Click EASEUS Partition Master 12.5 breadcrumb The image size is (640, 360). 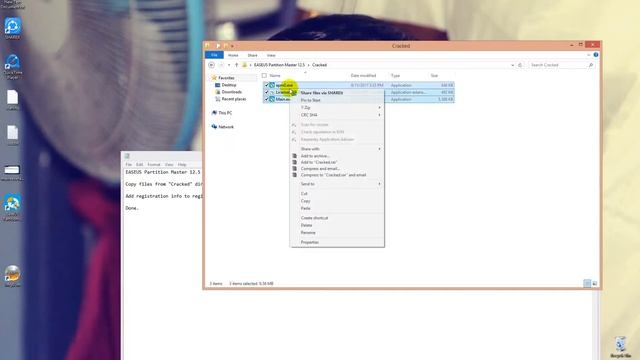[x=279, y=65]
